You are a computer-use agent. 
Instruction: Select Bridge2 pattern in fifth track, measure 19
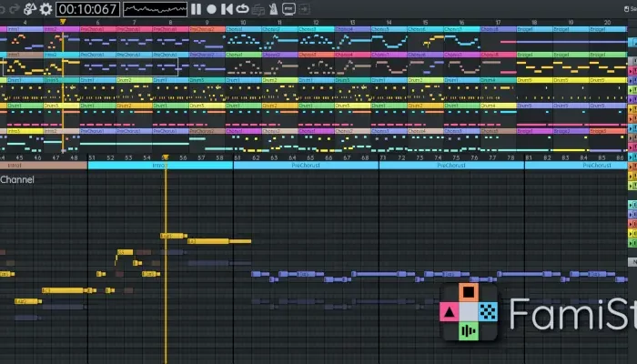pyautogui.click(x=571, y=131)
